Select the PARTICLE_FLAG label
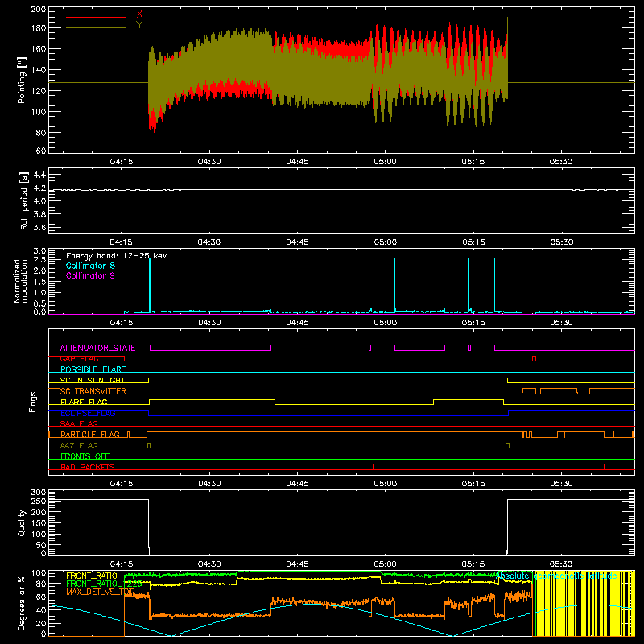Screen dimensions: 644x644 (x=90, y=435)
